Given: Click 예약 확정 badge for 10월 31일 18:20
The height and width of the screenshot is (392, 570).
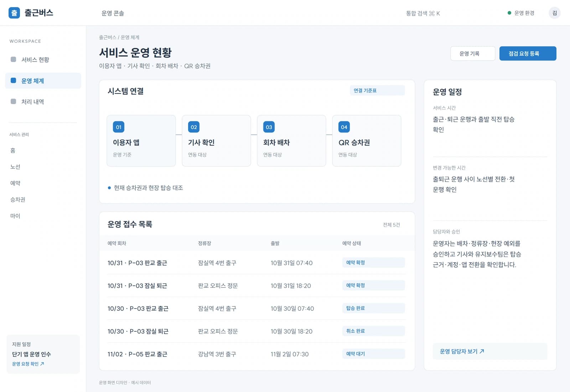Looking at the screenshot, I should (x=373, y=285).
